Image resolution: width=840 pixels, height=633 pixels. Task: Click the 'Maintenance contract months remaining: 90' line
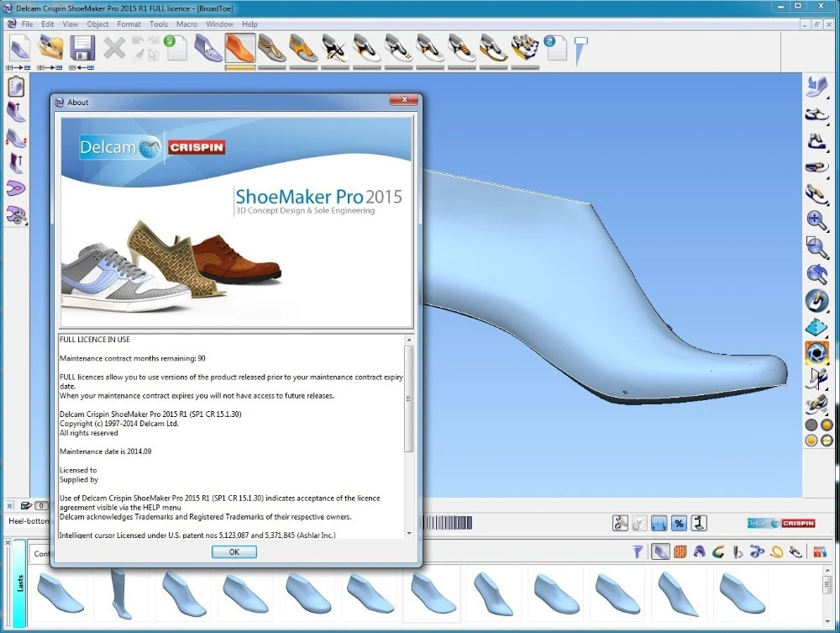pyautogui.click(x=133, y=358)
